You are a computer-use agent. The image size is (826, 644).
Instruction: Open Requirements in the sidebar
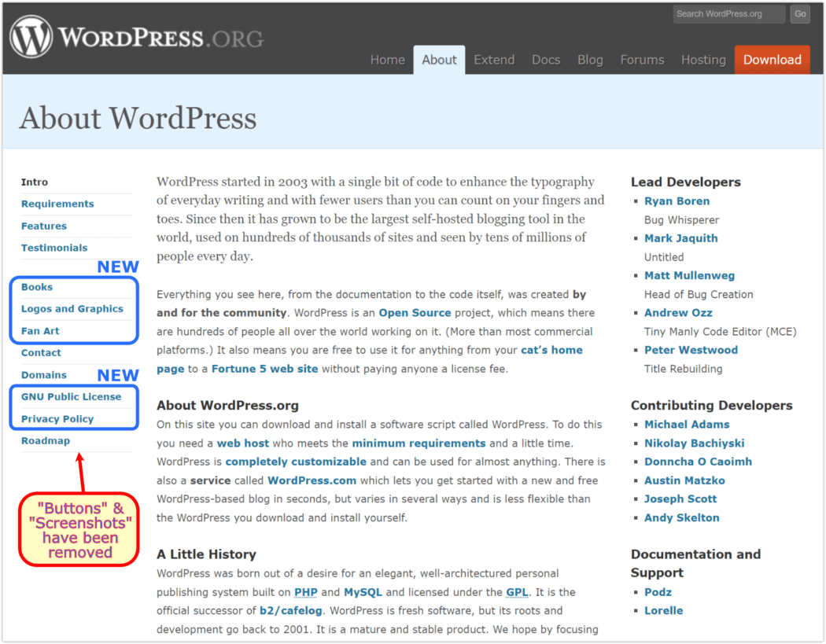(x=57, y=204)
